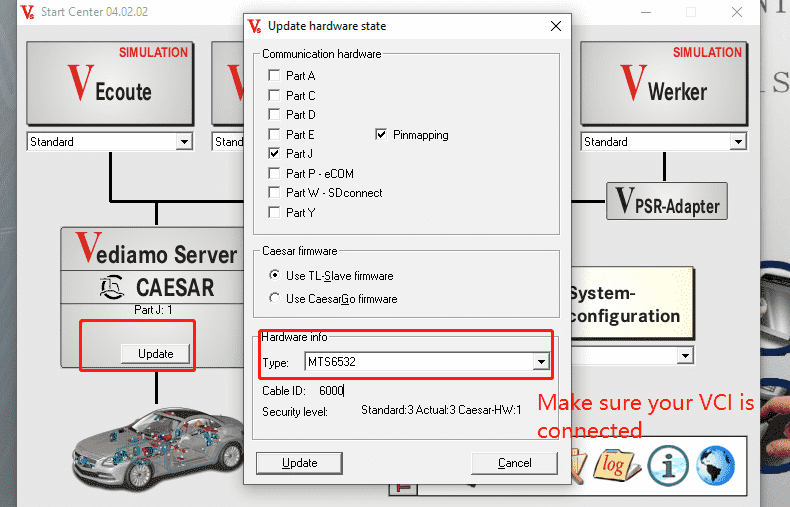
Task: Open the PSR-Adapter module
Action: (x=667, y=201)
